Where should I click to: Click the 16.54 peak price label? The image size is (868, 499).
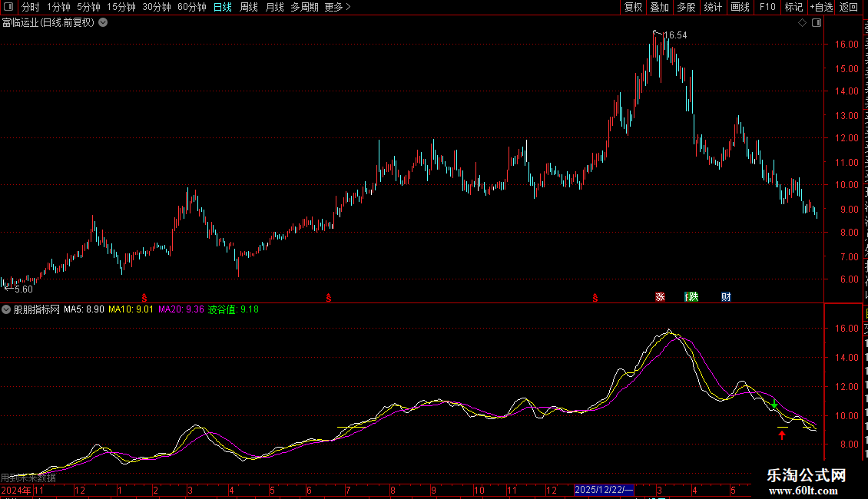coord(674,35)
